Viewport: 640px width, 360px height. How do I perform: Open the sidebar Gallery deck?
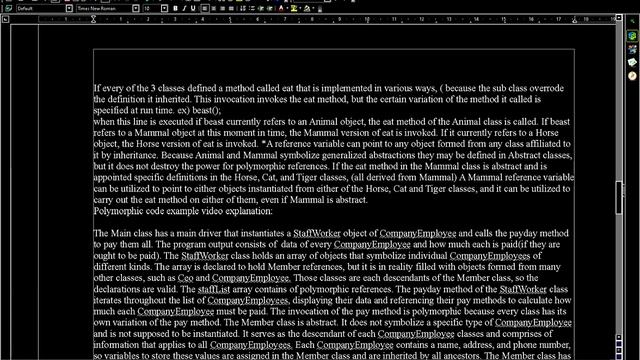[632, 62]
